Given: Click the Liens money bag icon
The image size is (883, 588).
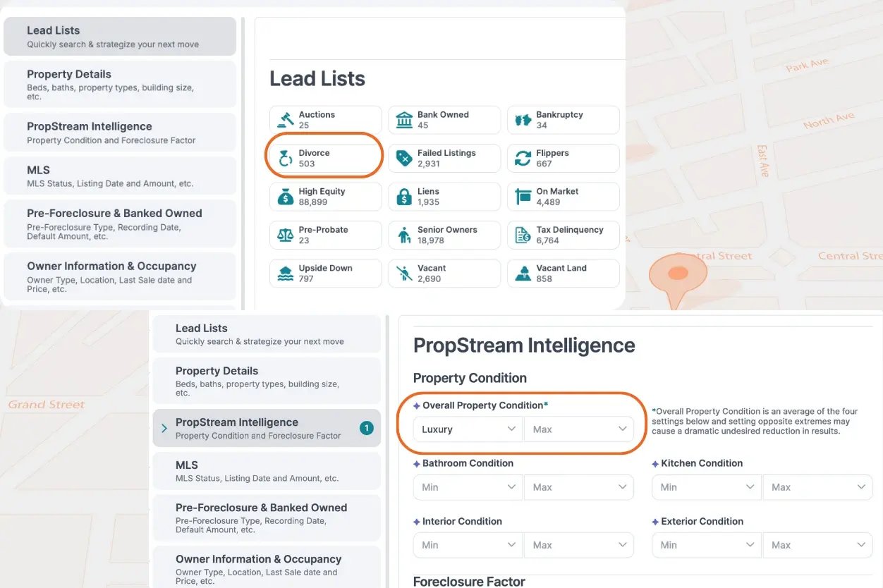Looking at the screenshot, I should coord(402,196).
